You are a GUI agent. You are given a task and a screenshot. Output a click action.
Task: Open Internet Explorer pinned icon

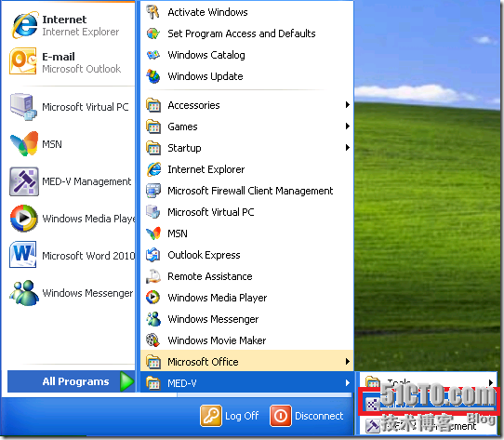(x=24, y=25)
